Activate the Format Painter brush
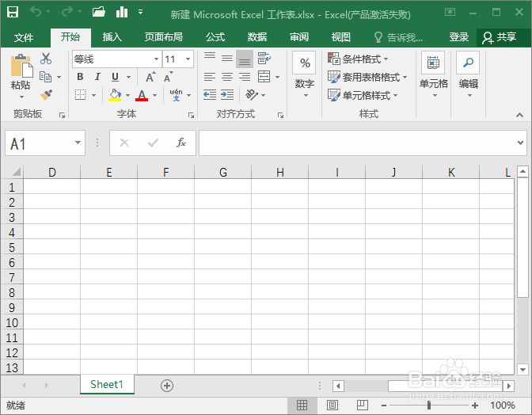 point(46,95)
